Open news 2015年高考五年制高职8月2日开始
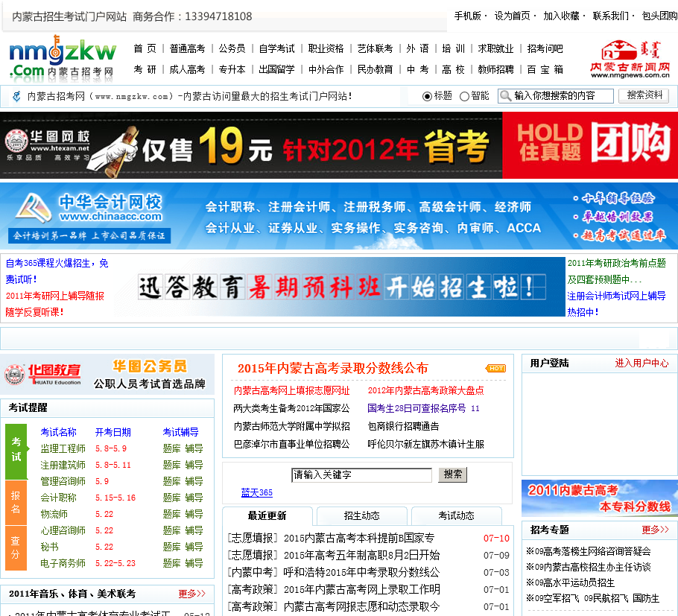Viewport: 678px width, 616px height. click(361, 555)
